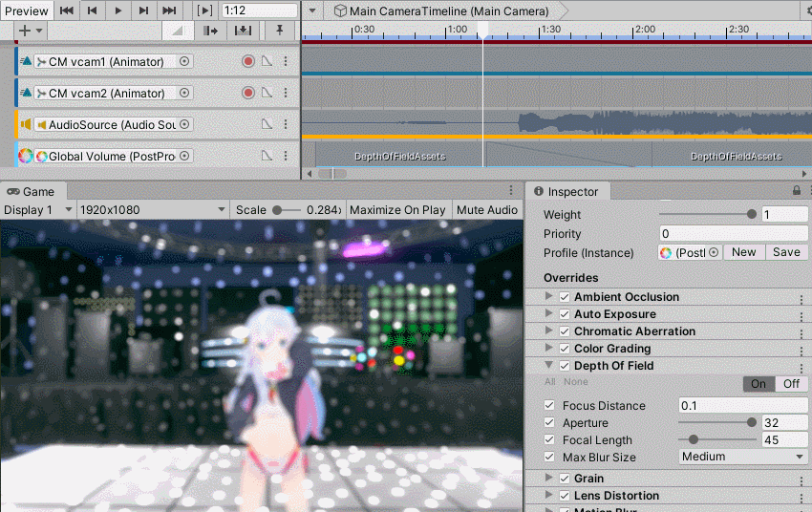Show curves for AudioSource track
Screen dimensions: 812x512
[x=267, y=124]
